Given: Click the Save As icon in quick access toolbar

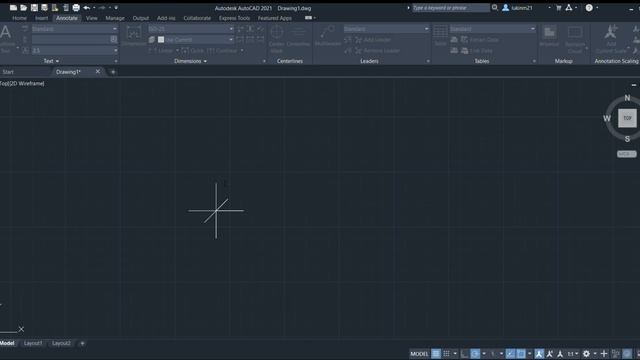Looking at the screenshot, I should point(44,7).
